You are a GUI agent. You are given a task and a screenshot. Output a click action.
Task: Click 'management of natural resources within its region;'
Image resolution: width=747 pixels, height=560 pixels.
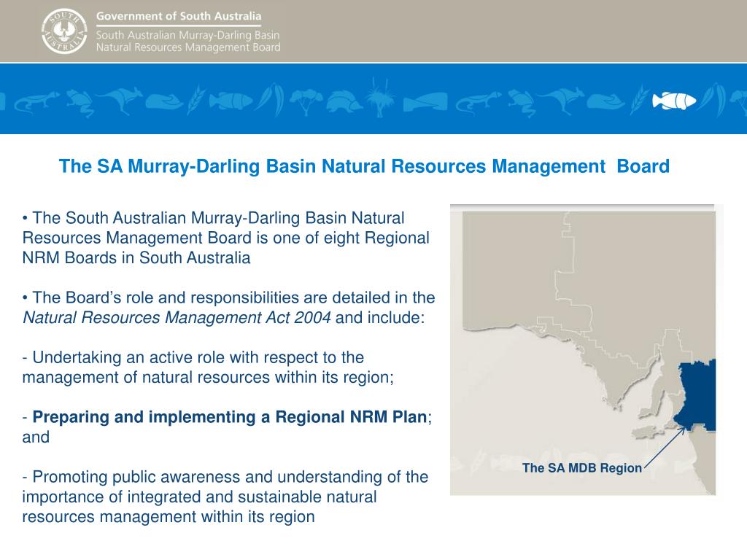pyautogui.click(x=208, y=377)
